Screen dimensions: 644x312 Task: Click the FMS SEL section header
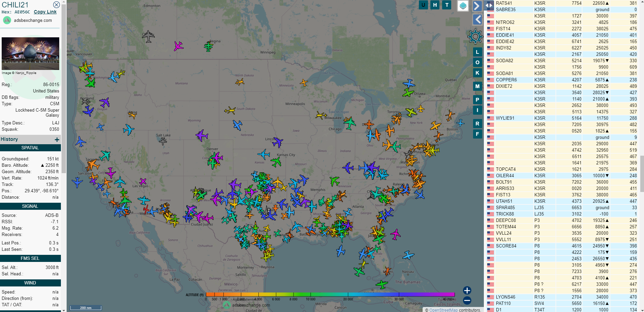(30, 258)
